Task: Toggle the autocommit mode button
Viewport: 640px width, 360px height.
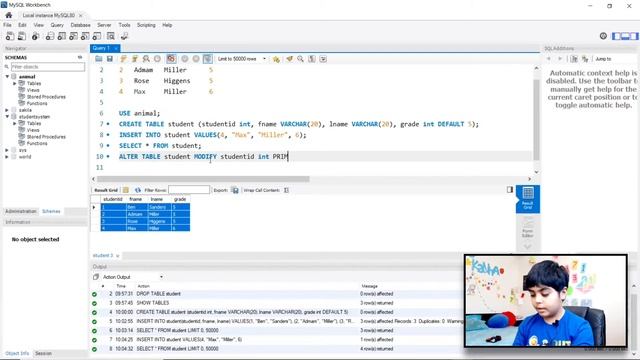Action: pos(208,59)
